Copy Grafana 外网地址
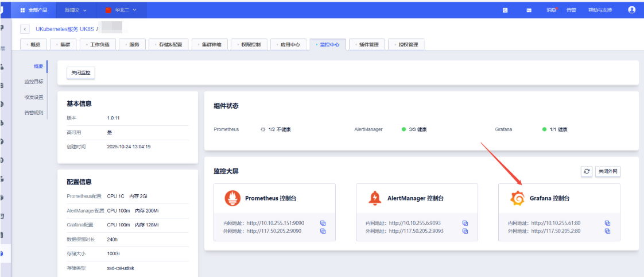Image resolution: width=644 pixels, height=277 pixels. coord(607,232)
